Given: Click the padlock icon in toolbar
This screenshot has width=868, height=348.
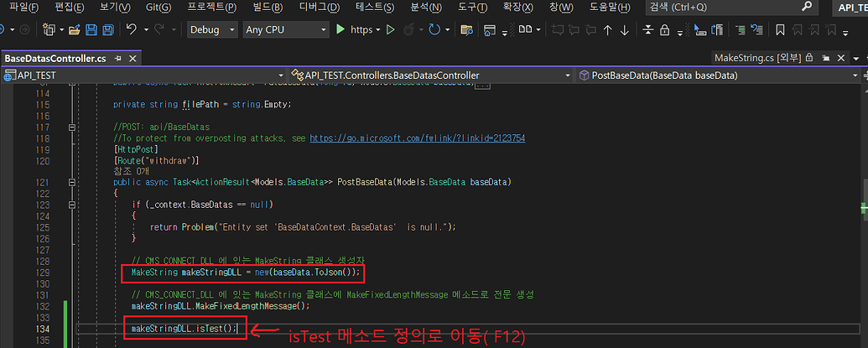Looking at the screenshot, I should click(x=665, y=30).
